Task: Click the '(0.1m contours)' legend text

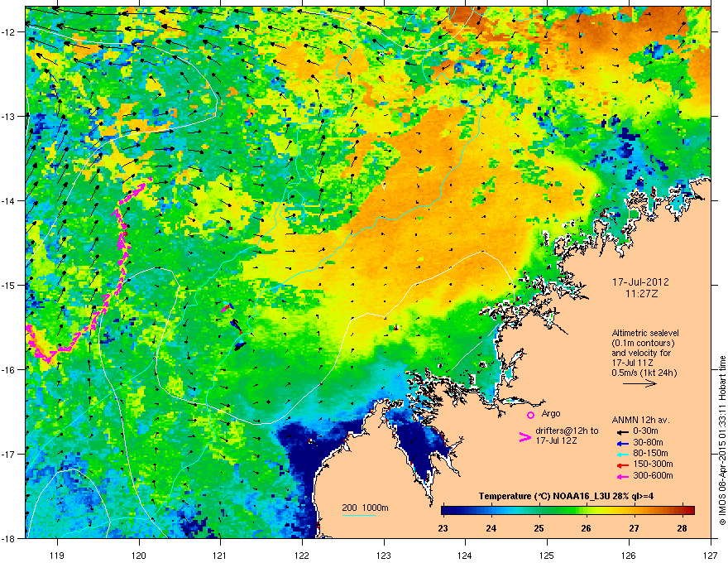Action: pos(643,343)
